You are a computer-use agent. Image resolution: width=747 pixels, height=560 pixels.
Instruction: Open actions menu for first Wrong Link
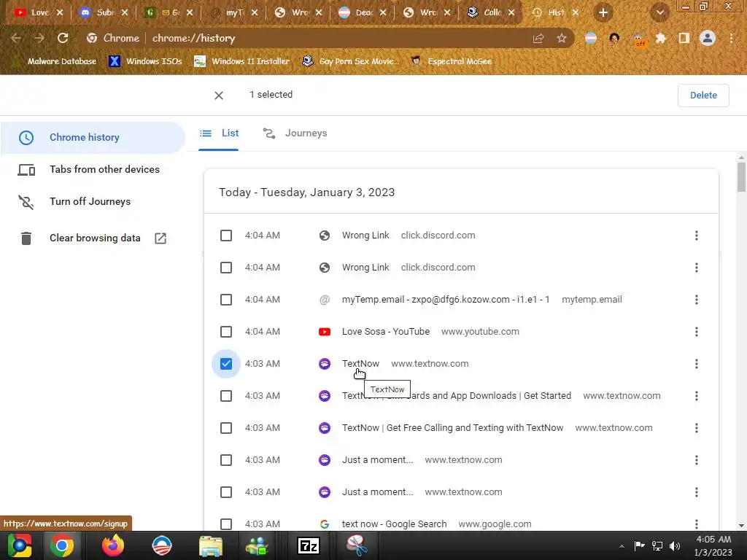tap(696, 236)
